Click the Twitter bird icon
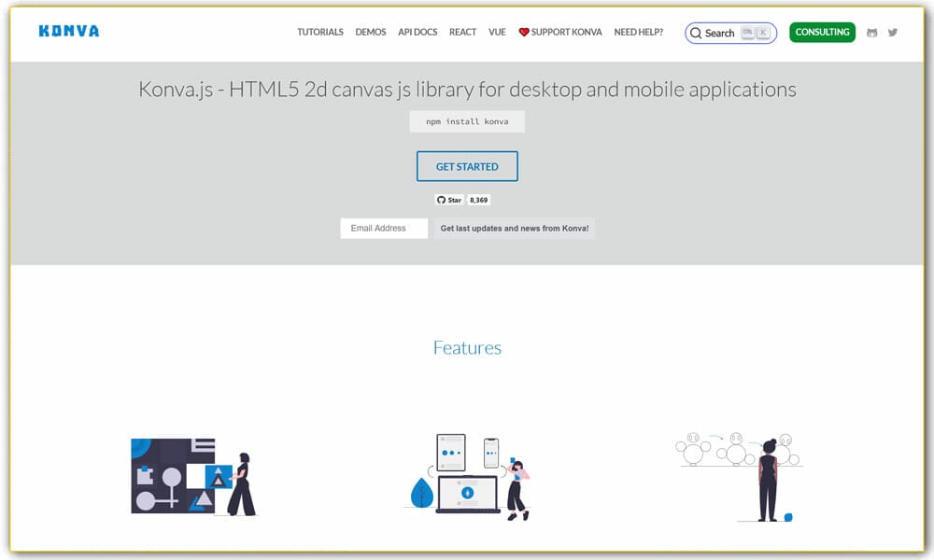This screenshot has height=560, width=934. (x=893, y=32)
